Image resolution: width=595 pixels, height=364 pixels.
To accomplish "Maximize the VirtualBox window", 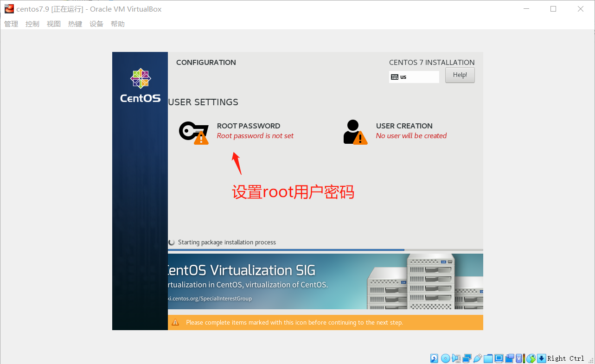I will (553, 9).
